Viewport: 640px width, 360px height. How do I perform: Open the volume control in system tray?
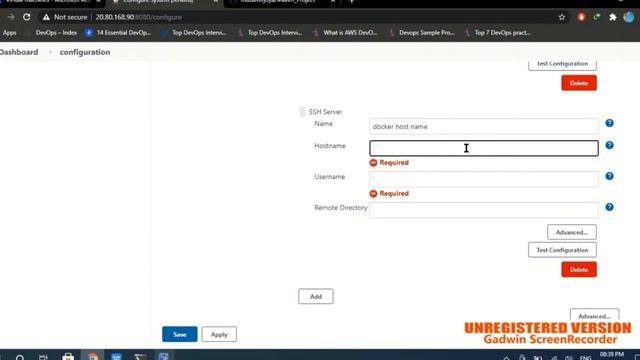pyautogui.click(x=569, y=358)
